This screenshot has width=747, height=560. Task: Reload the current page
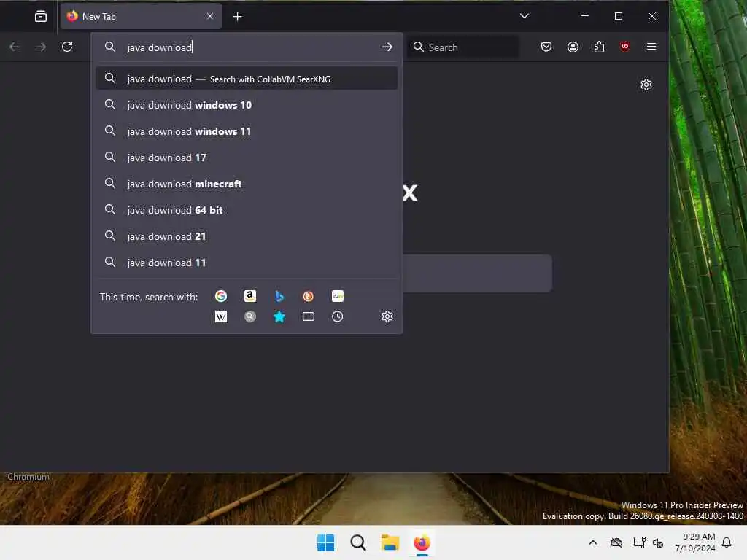tap(67, 47)
